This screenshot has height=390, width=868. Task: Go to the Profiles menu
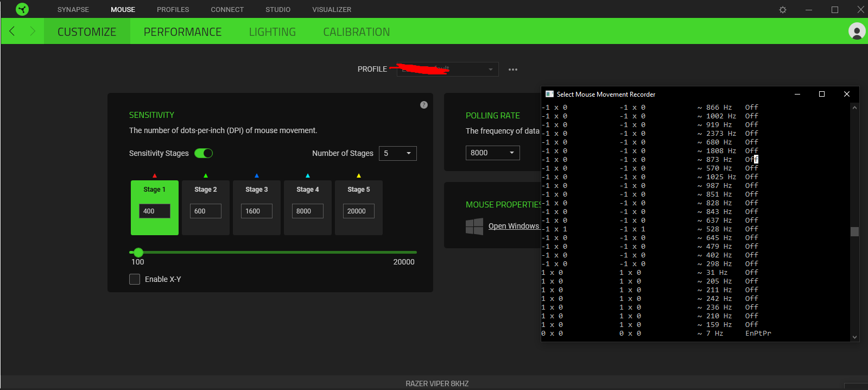click(173, 10)
